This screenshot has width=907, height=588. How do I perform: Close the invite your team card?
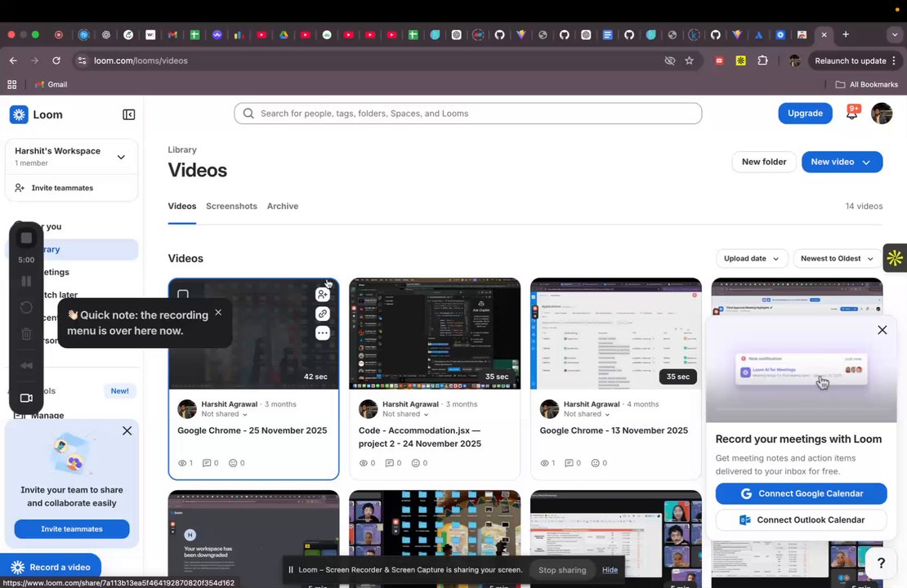tap(127, 430)
